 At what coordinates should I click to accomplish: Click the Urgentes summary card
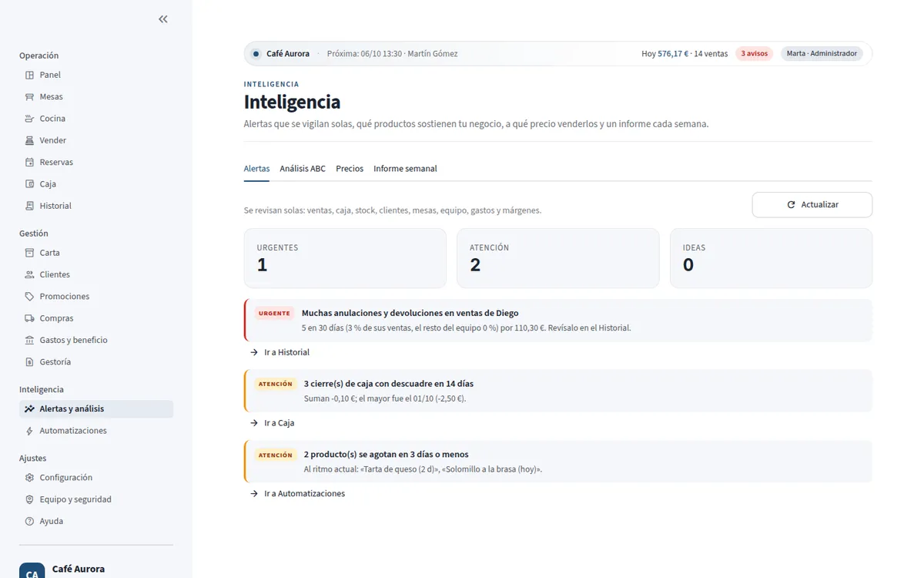[x=345, y=258]
